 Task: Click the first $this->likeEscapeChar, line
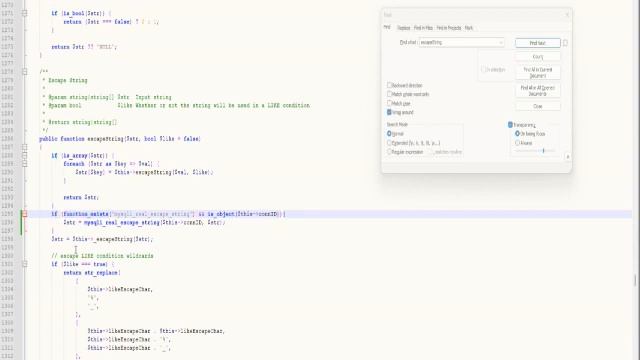click(x=120, y=289)
